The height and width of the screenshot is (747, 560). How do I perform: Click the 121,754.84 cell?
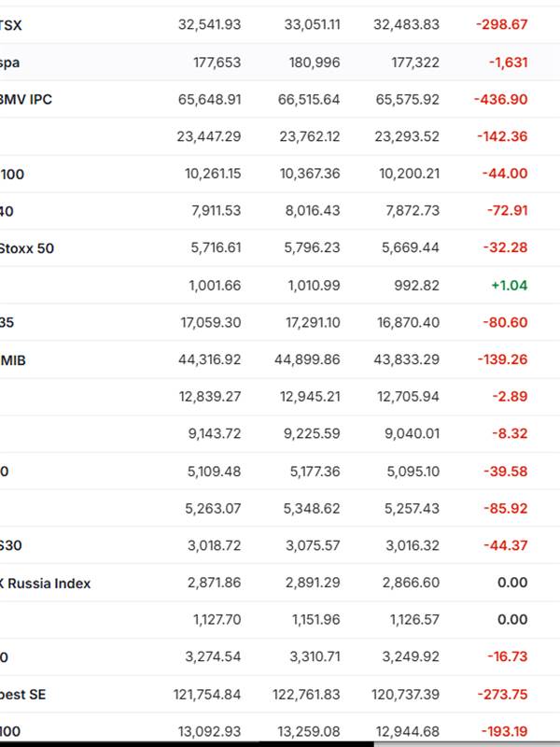207,694
